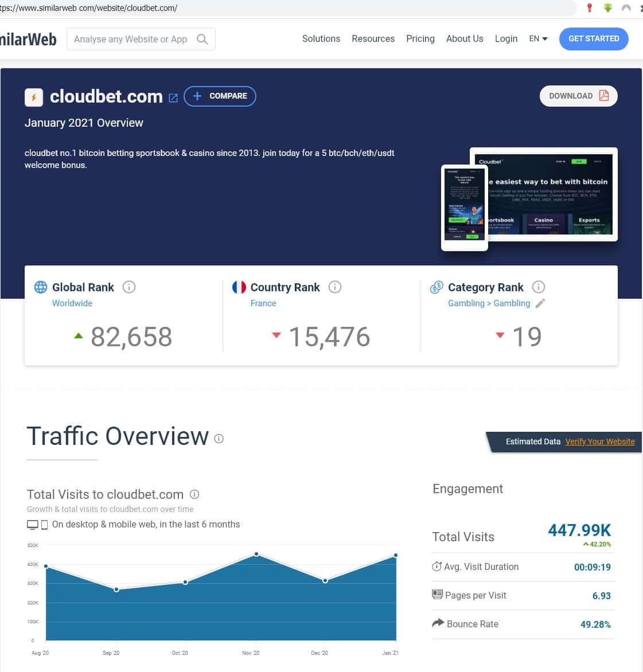
Task: Click the 19 category rank number
Action: pyautogui.click(x=527, y=337)
